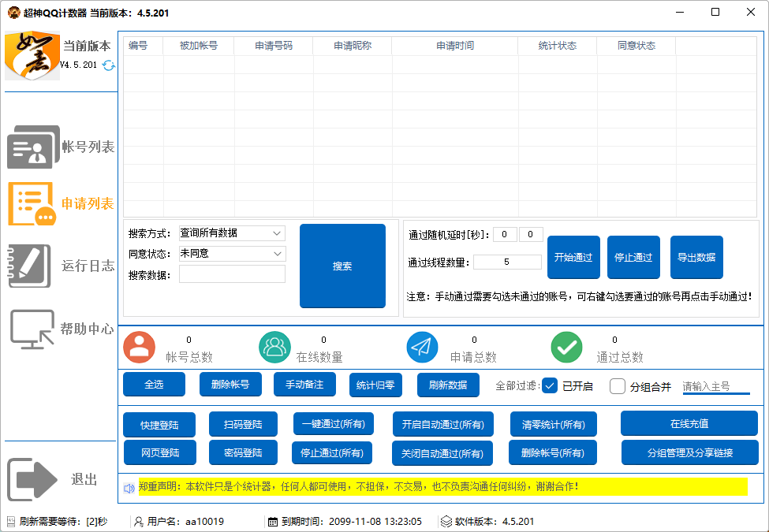Click the 请输入主号 input field
Screen dimensions: 769x532
click(x=716, y=386)
